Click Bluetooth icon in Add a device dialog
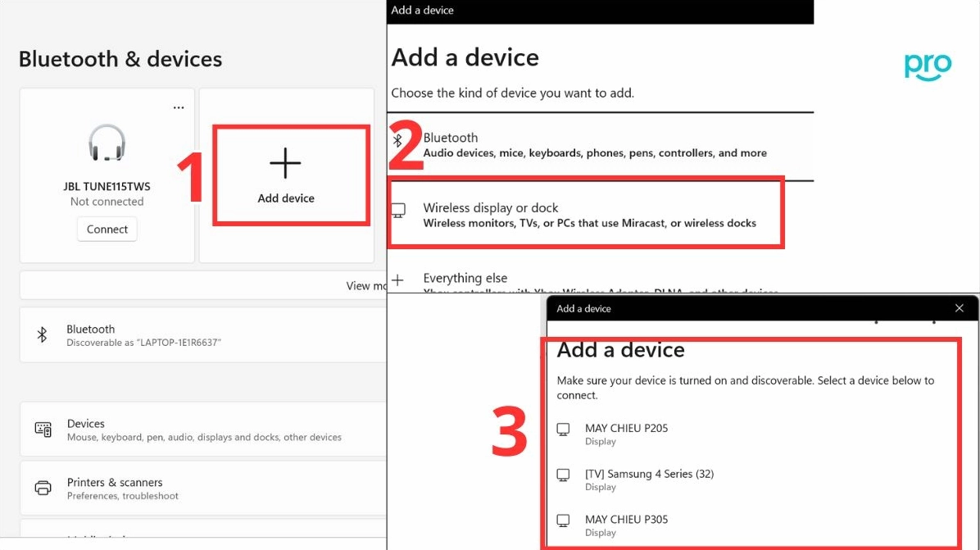 [398, 141]
